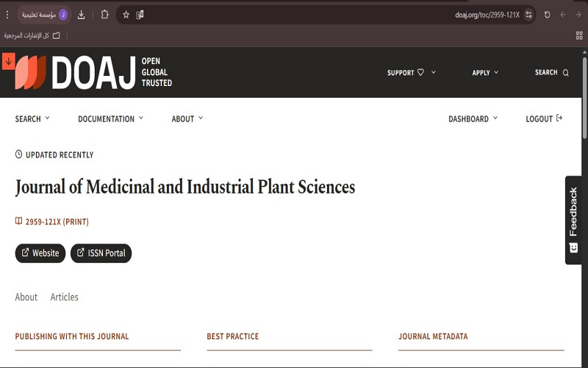This screenshot has height=368, width=588.
Task: Click the search magnifier icon in header
Action: (x=565, y=73)
